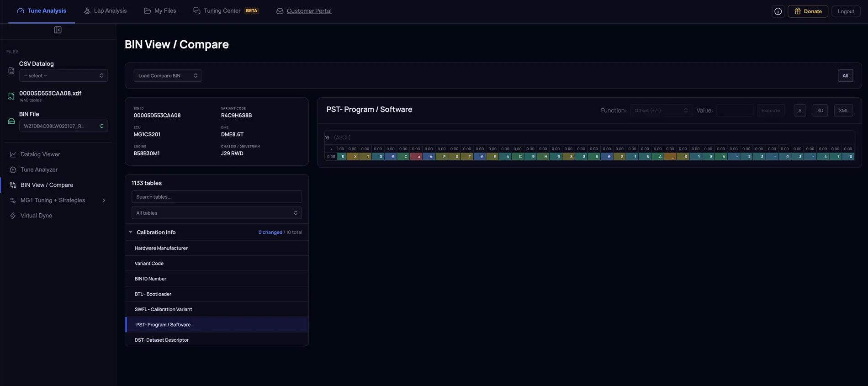Open the All tables filter dropdown
Viewport: 868px width, 386px height.
(x=217, y=213)
